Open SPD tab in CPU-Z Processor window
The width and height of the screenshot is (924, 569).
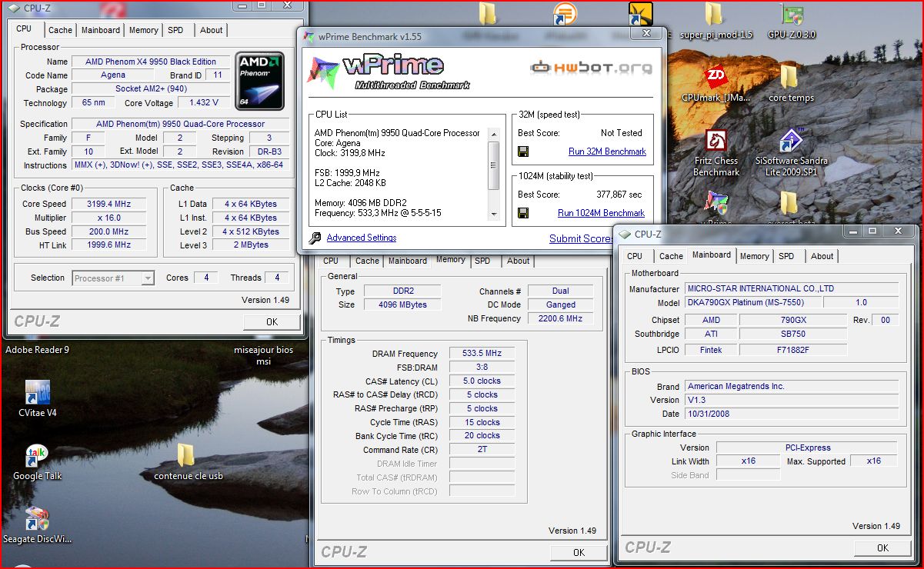coord(176,30)
